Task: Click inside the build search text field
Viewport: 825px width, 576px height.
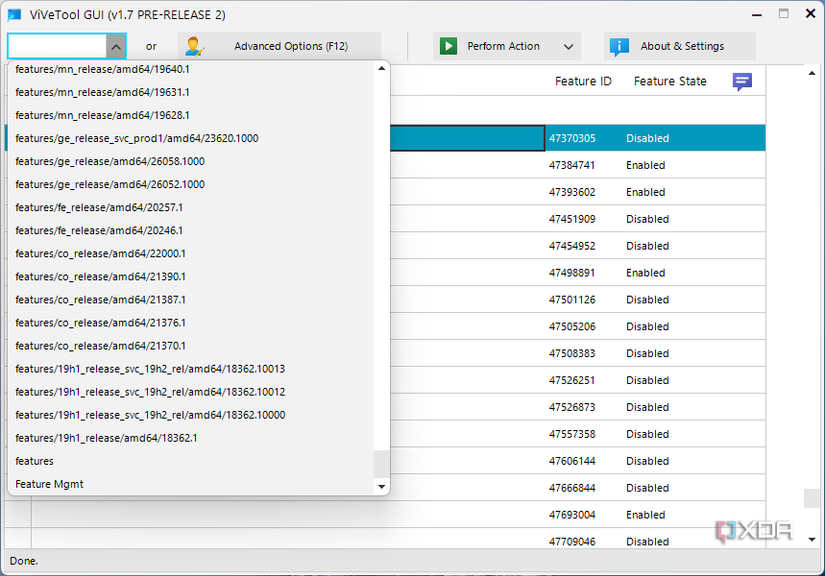Action: pos(55,45)
